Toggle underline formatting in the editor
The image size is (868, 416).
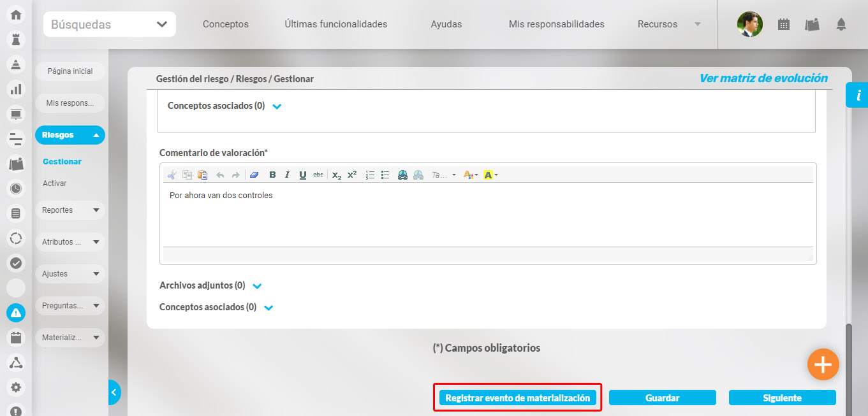[302, 175]
